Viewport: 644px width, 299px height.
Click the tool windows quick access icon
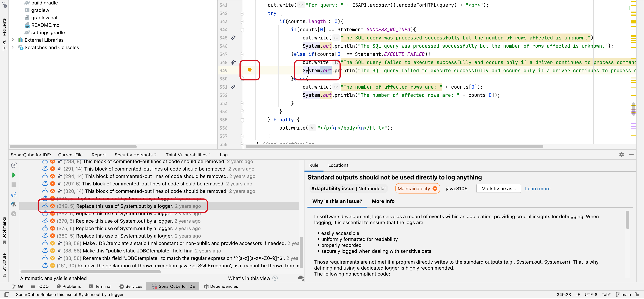click(7, 295)
